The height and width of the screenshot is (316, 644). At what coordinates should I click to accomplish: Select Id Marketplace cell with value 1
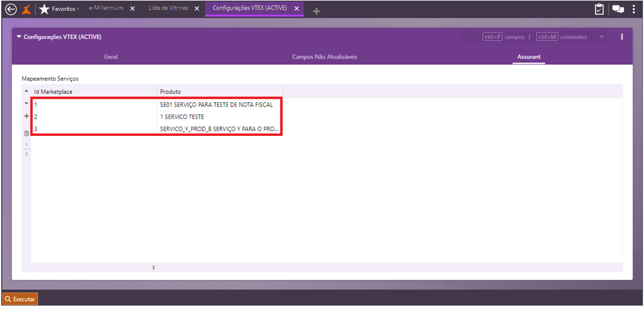[x=94, y=105]
